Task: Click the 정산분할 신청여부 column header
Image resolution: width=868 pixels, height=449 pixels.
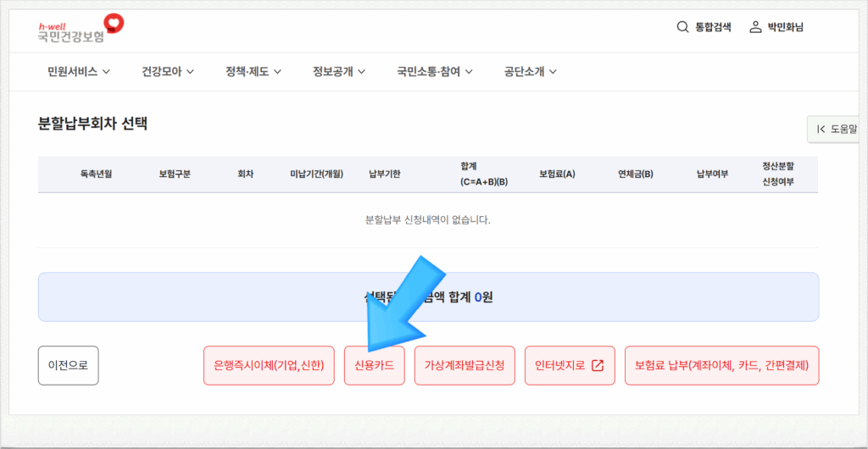Action: click(778, 175)
